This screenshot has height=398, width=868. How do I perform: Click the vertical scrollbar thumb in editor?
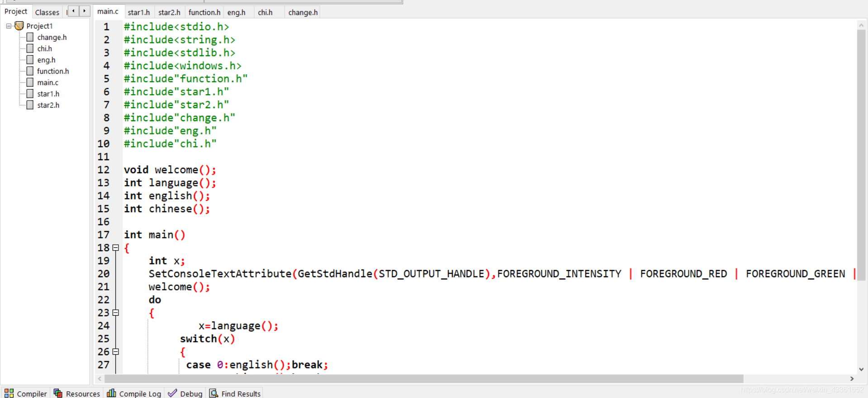[x=861, y=155]
